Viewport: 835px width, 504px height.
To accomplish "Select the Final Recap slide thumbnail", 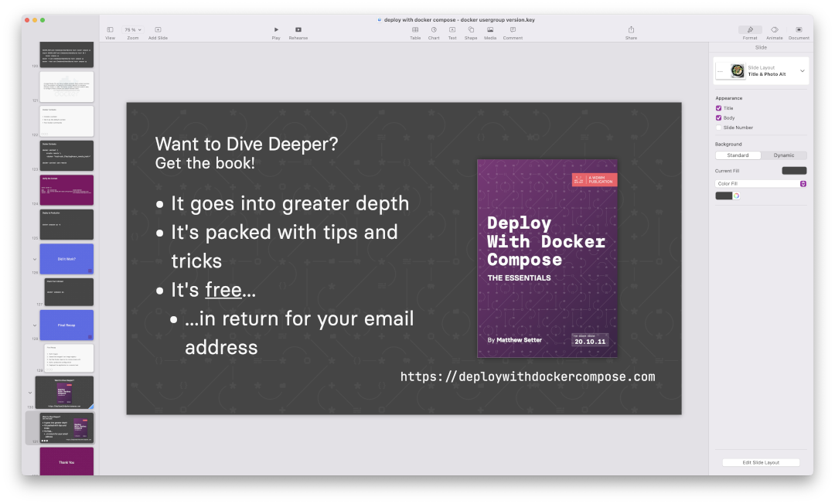I will (x=66, y=325).
